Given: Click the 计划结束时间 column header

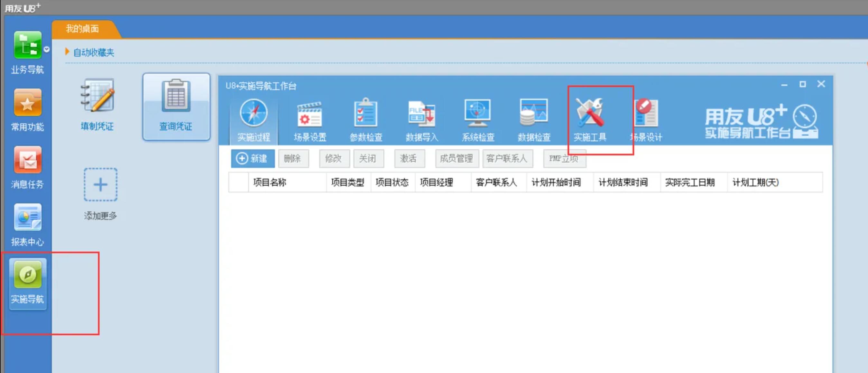Looking at the screenshot, I should [x=627, y=182].
